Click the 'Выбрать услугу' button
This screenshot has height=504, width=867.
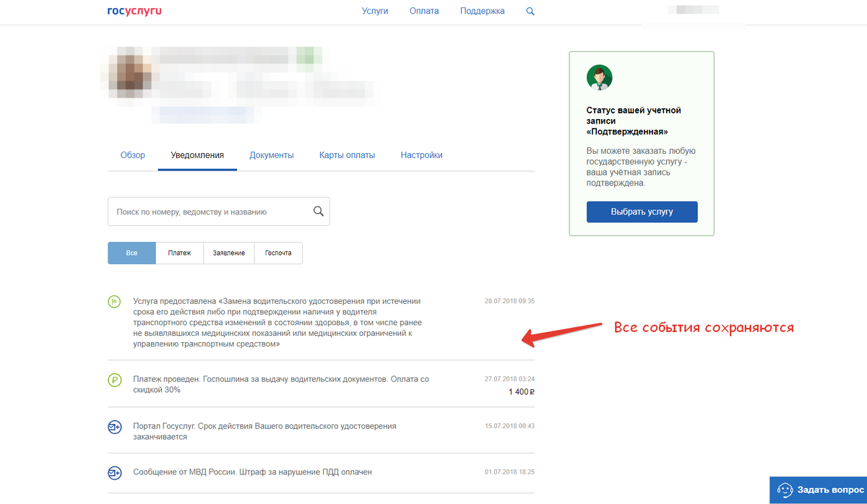(x=642, y=212)
